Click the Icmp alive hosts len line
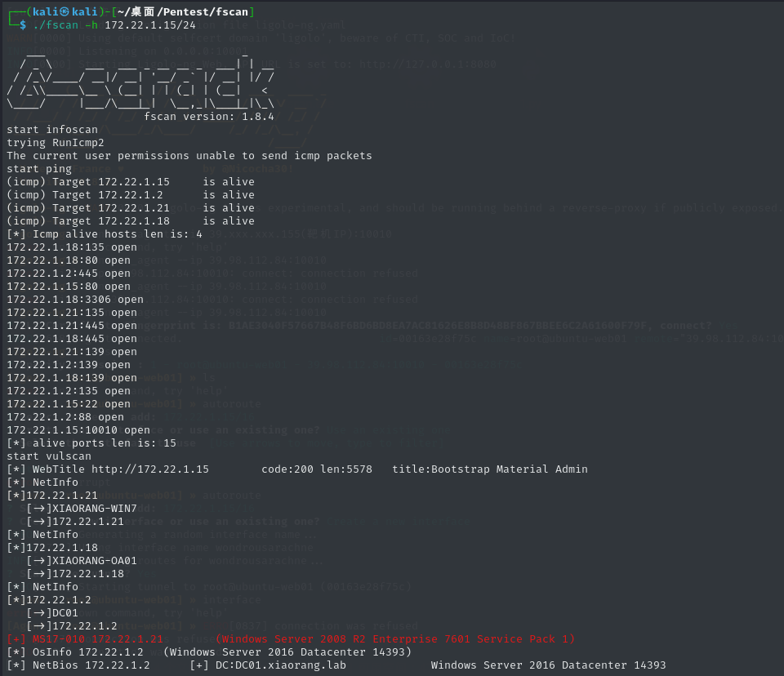 click(105, 234)
